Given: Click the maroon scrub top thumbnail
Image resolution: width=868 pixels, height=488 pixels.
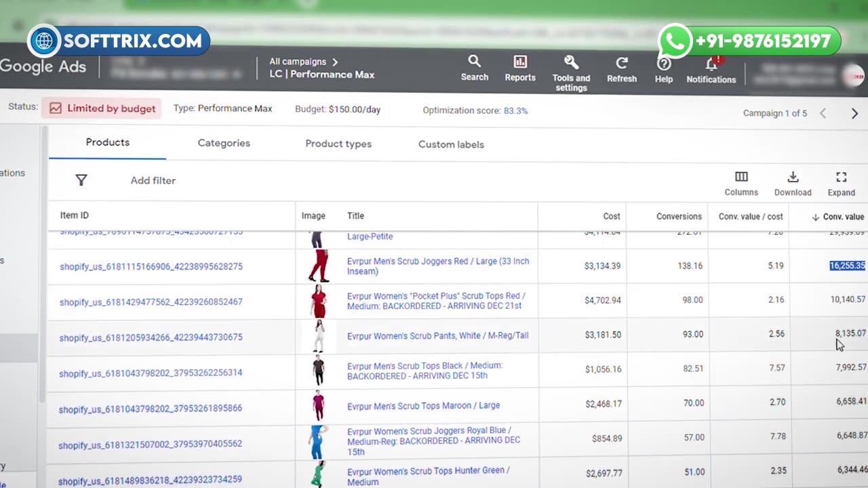Looking at the screenshot, I should pos(318,405).
